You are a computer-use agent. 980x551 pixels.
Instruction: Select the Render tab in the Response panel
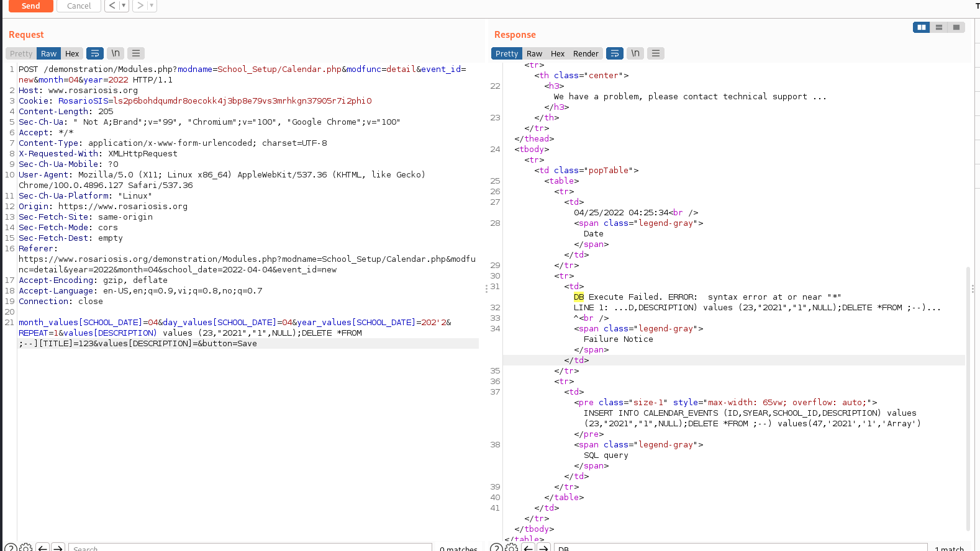(586, 53)
